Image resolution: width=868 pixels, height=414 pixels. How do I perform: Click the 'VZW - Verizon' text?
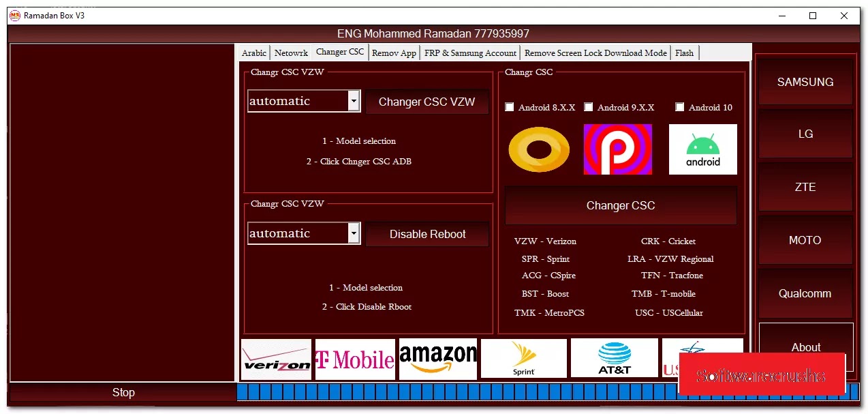click(x=545, y=241)
